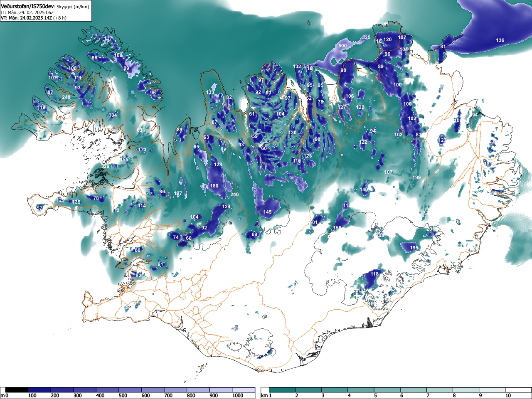The width and height of the screenshot is (532, 399).
Task: Click the 10 tick label on the km scale
Action: 508,396
